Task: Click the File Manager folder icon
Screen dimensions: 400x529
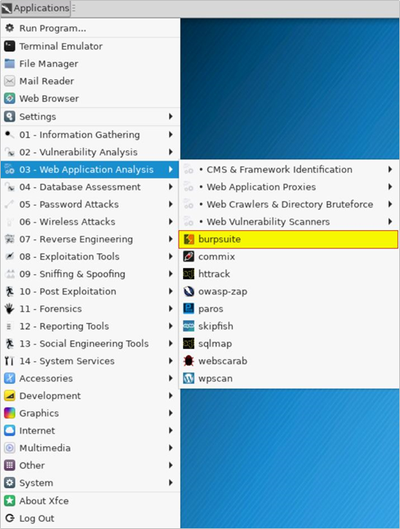Action: pos(9,64)
